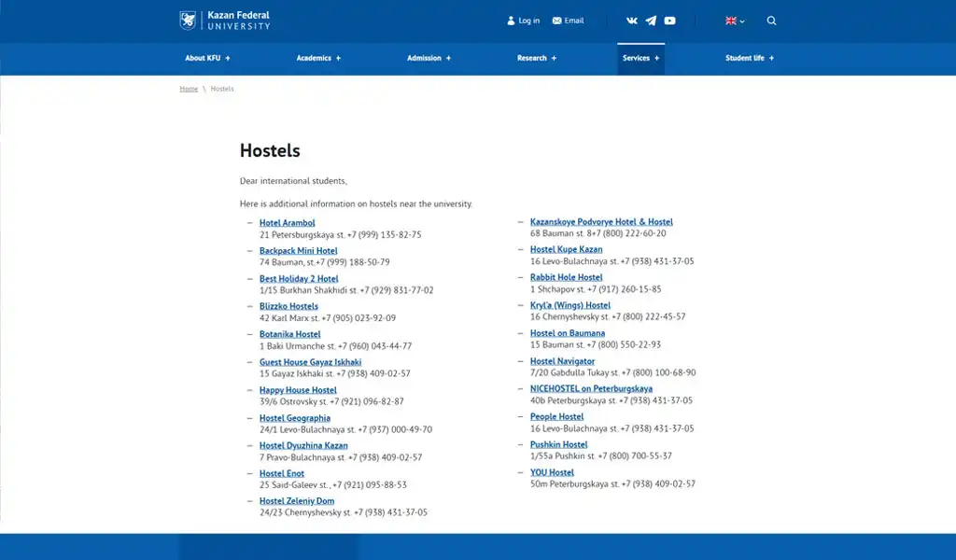Open the Student life menu

pyautogui.click(x=750, y=58)
